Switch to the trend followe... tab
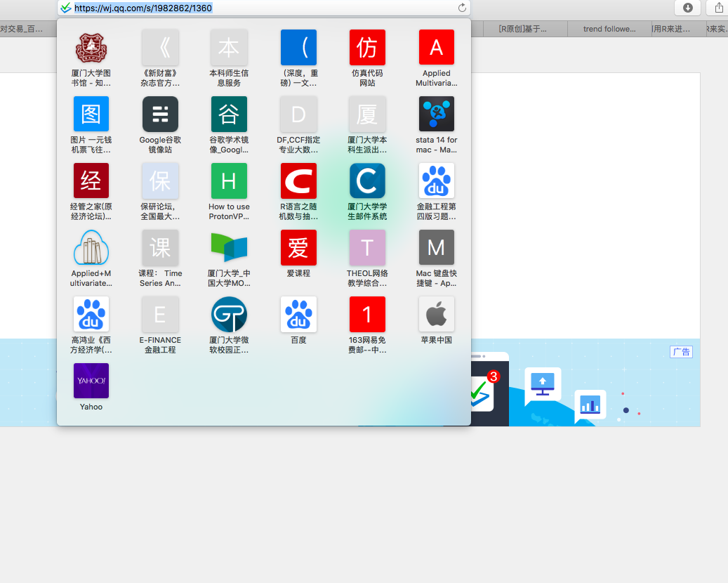This screenshot has width=728, height=583. click(x=609, y=29)
